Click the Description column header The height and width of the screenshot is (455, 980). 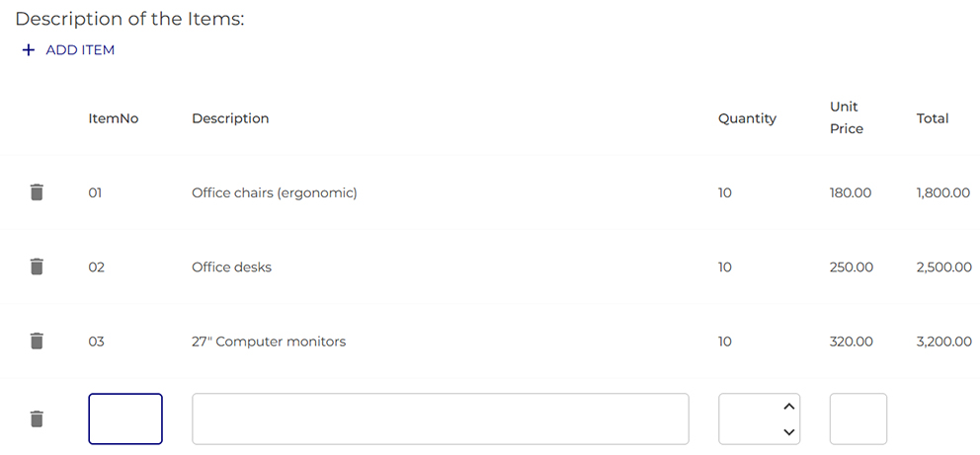[230, 118]
